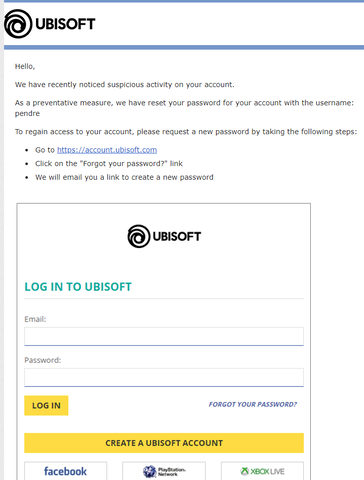Screen dimensions: 364x480
Task: Click the Hello greeting line
Action: (25, 66)
